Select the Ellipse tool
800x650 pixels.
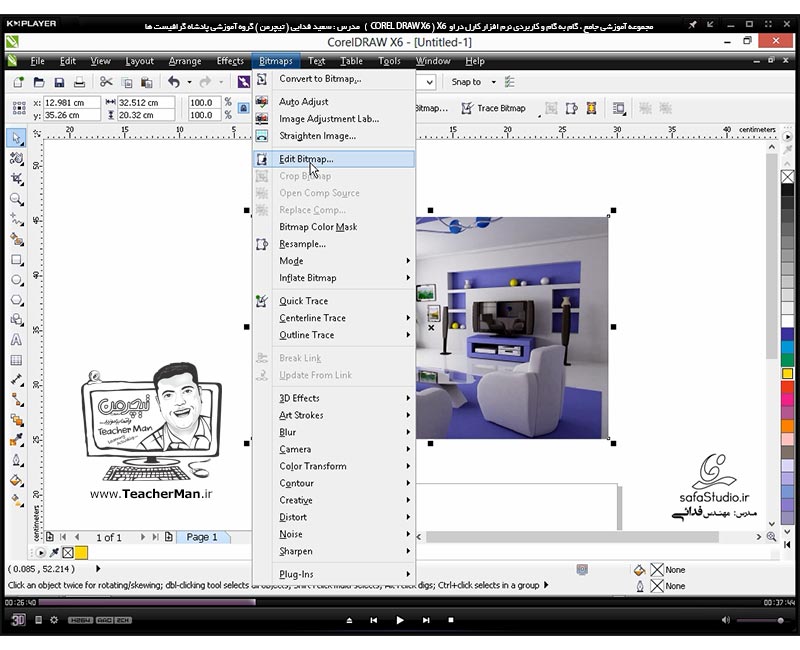click(x=16, y=280)
